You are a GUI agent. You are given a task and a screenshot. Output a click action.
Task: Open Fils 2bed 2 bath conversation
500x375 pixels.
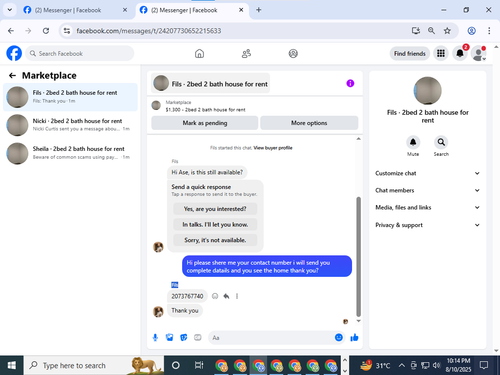tap(70, 97)
